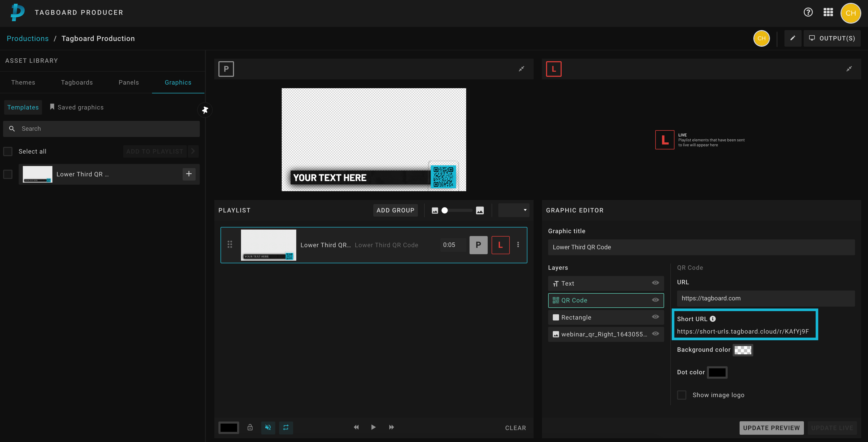Screen dimensions: 868x442
Task: Click UPDATE PREVIEW button
Action: [x=771, y=428]
